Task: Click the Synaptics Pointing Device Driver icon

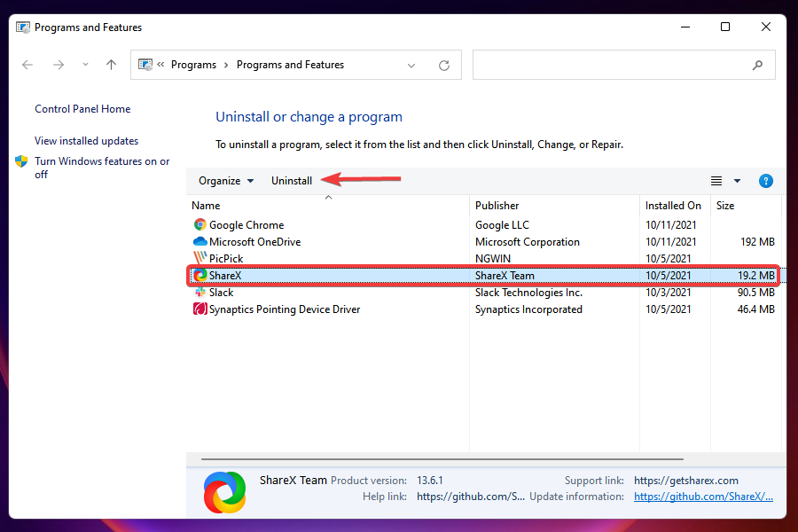Action: coord(200,309)
